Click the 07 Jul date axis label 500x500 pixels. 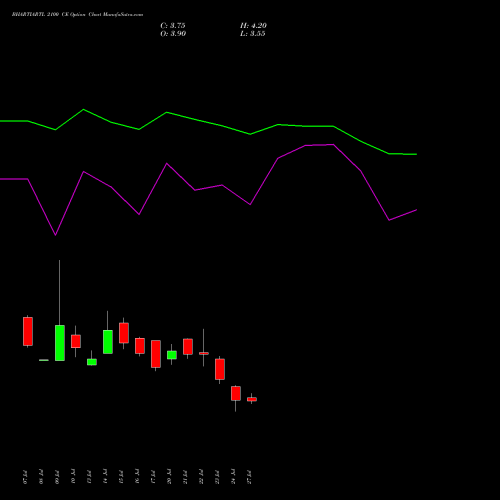click(25, 477)
